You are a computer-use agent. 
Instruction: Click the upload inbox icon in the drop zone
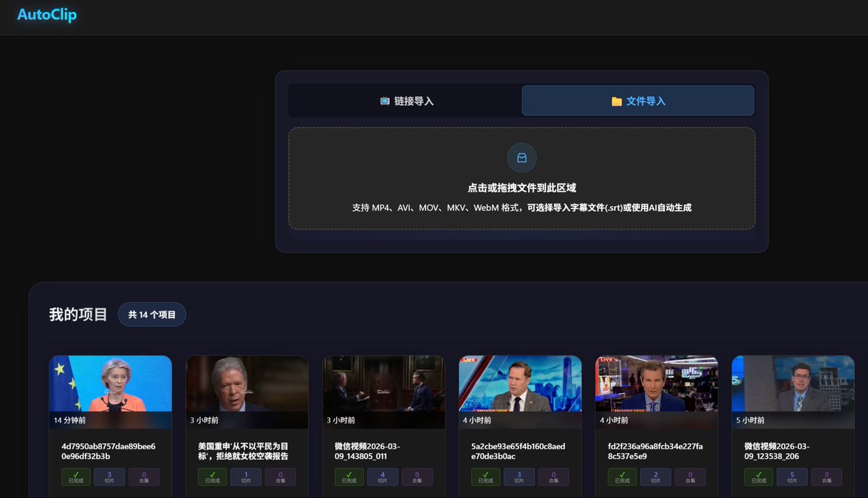click(521, 158)
